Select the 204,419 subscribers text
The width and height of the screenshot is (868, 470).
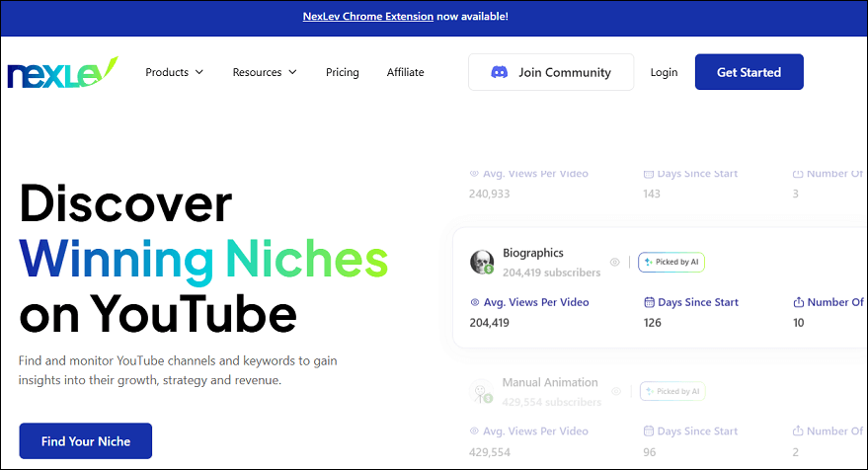551,273
